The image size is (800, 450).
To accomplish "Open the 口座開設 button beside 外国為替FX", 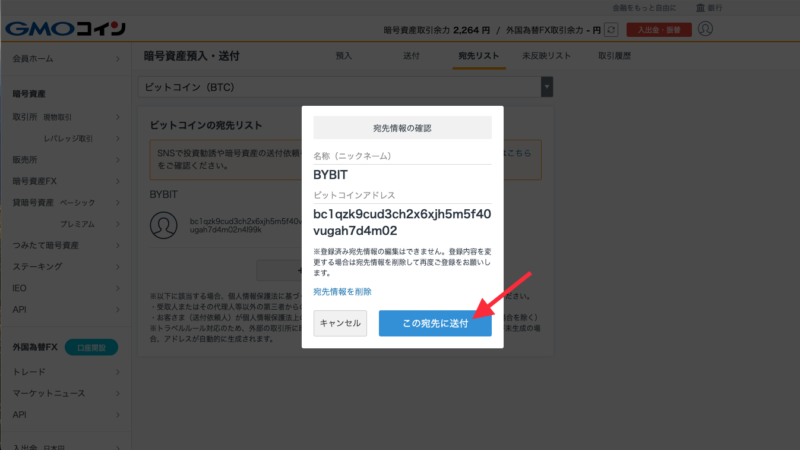I will [x=91, y=347].
